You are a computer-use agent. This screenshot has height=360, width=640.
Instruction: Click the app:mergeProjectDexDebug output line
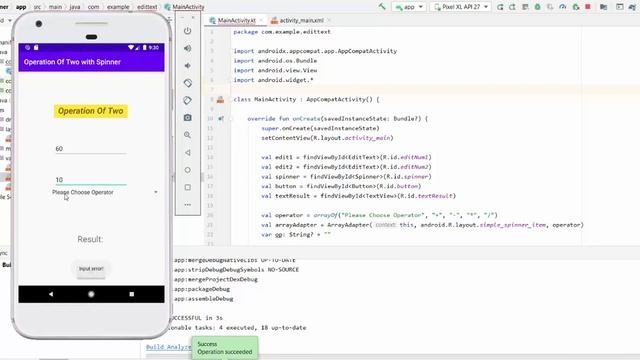click(216, 280)
